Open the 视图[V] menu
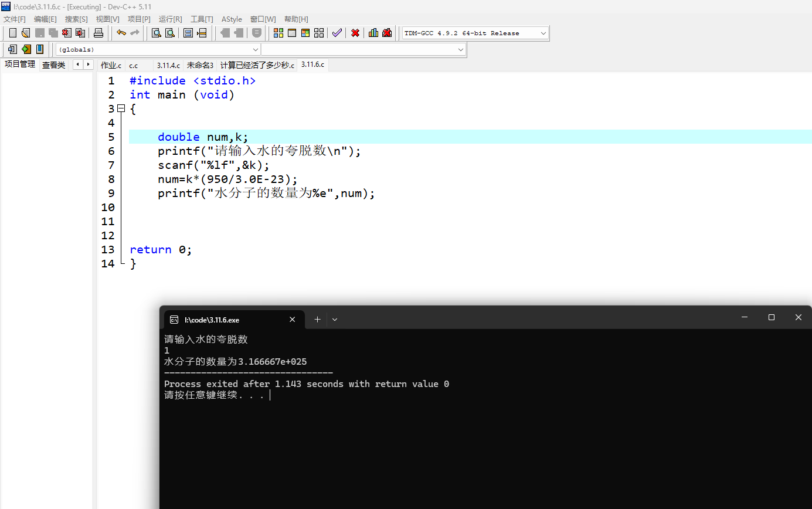The image size is (812, 509). click(107, 19)
